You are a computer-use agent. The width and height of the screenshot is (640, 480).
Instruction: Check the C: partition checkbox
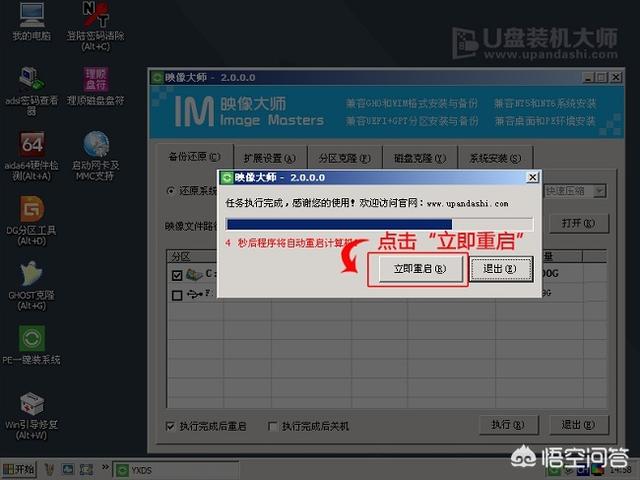(x=177, y=276)
